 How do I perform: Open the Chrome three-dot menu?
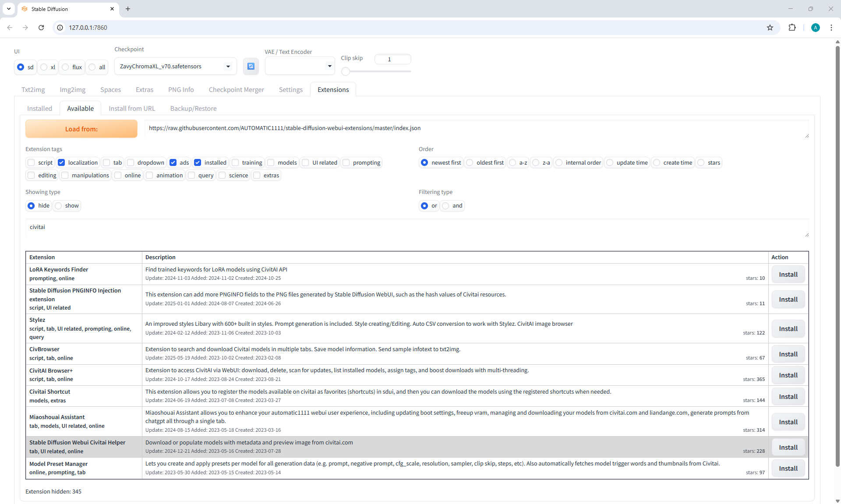[831, 28]
